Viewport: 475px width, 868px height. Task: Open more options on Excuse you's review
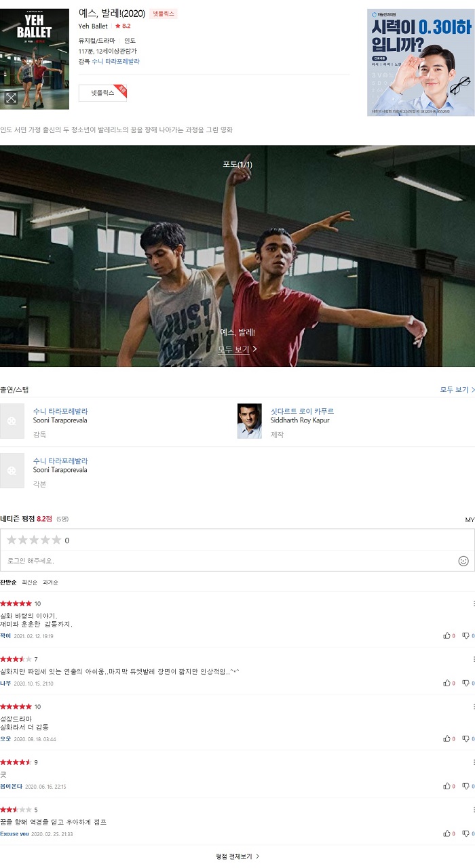(x=473, y=810)
